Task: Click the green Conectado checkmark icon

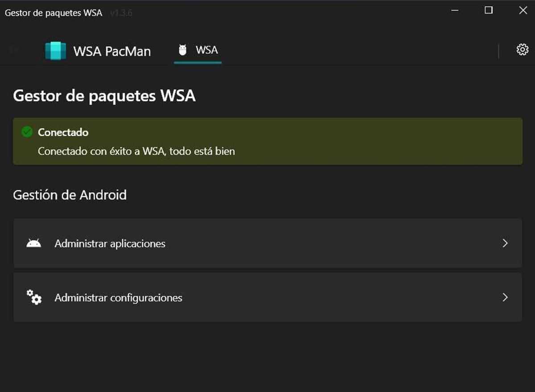Action: point(27,132)
